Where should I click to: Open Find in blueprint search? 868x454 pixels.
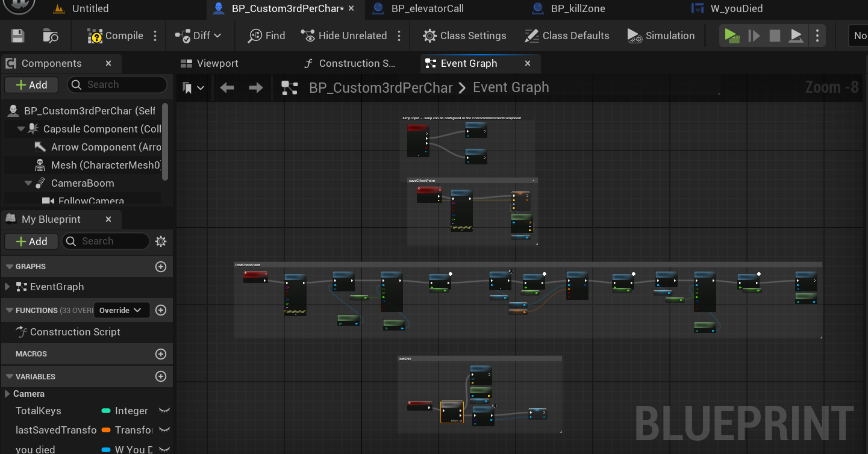coord(267,36)
